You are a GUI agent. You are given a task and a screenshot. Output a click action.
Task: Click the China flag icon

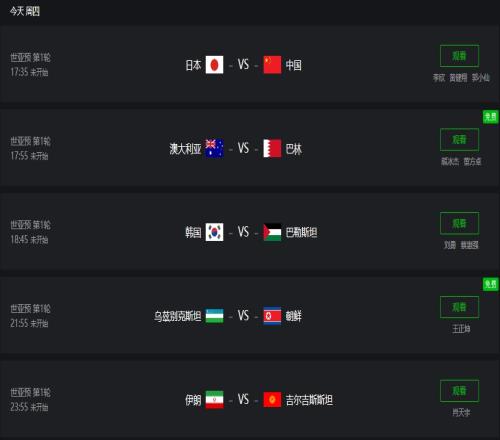(272, 65)
